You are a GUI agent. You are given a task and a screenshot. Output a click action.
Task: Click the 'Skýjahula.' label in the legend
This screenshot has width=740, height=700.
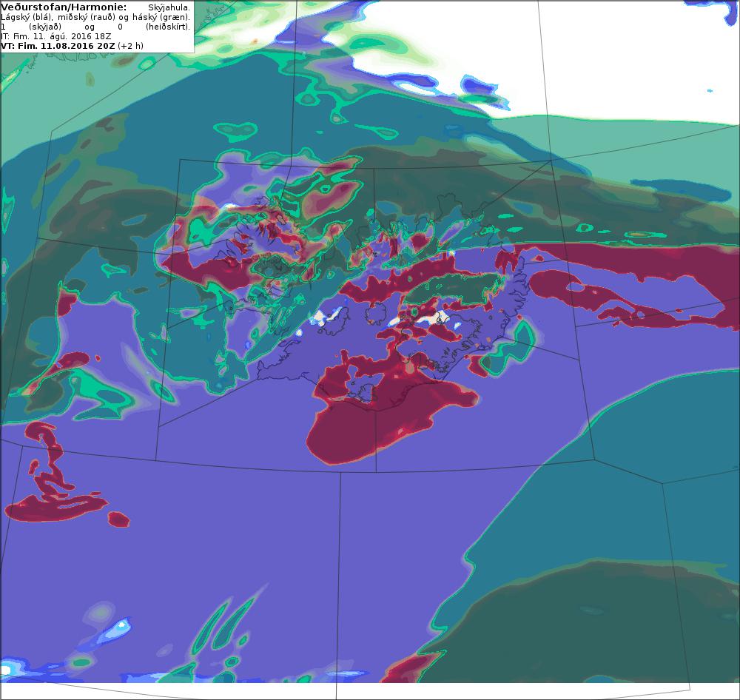tap(169, 7)
